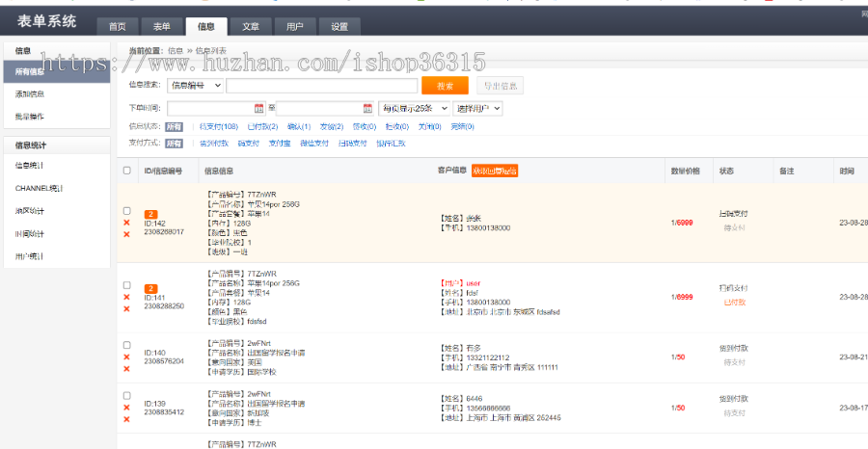868x449 pixels.
Task: Click upper red X icon in ID:142 row
Action: click(x=126, y=223)
